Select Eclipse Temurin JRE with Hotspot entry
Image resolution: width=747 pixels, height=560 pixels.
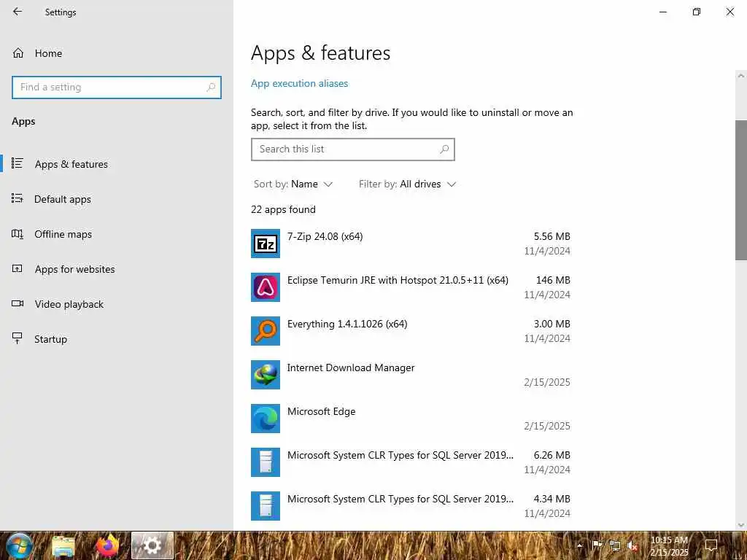pos(411,287)
